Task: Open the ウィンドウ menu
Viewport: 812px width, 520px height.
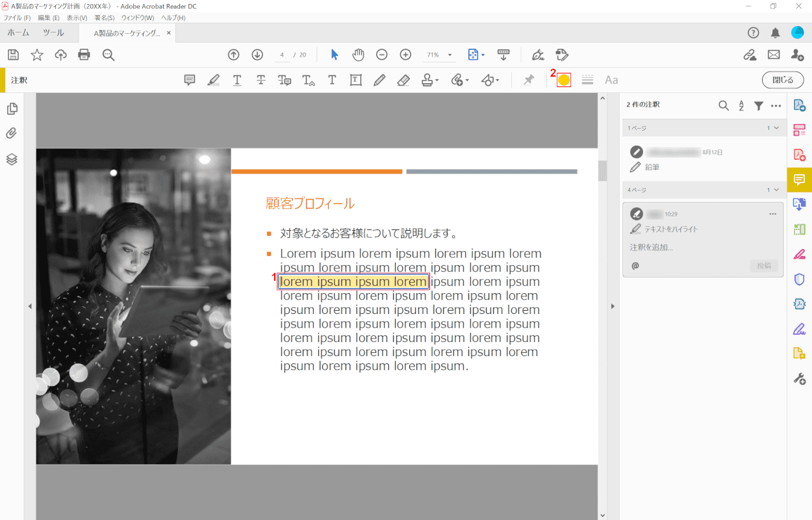Action: coord(138,18)
